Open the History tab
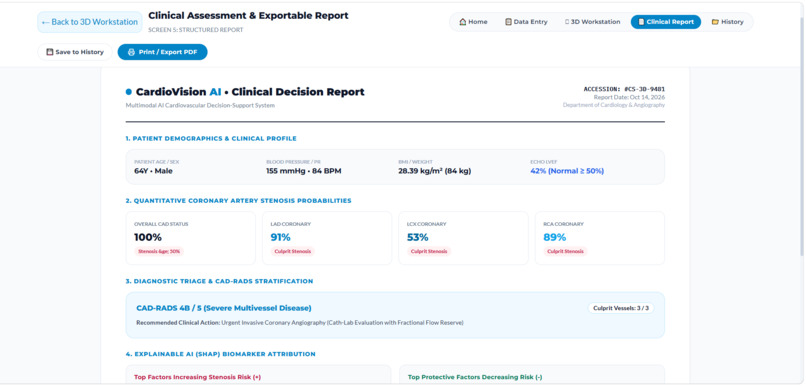Viewport: 806px width, 386px height. pos(727,22)
